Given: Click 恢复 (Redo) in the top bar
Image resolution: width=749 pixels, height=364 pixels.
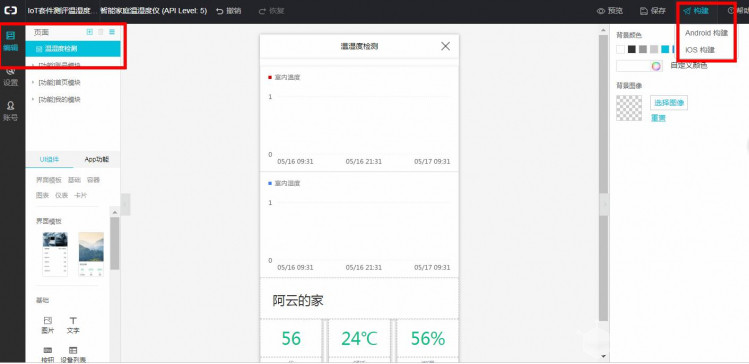Looking at the screenshot, I should [271, 11].
